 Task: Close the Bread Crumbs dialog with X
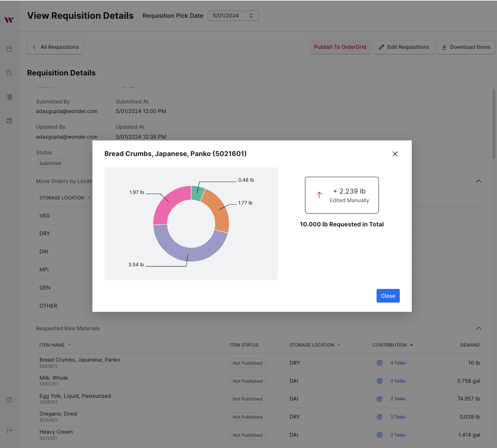(x=395, y=154)
